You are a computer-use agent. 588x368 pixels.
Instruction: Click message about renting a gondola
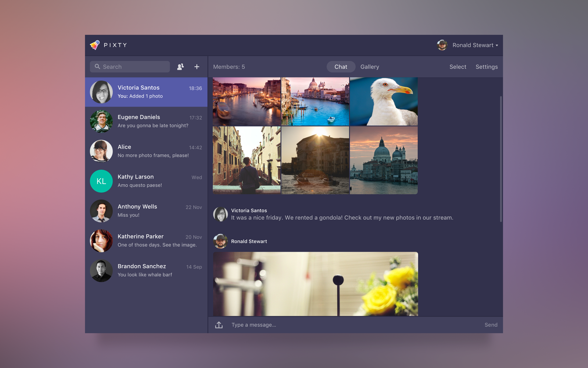[x=342, y=217]
